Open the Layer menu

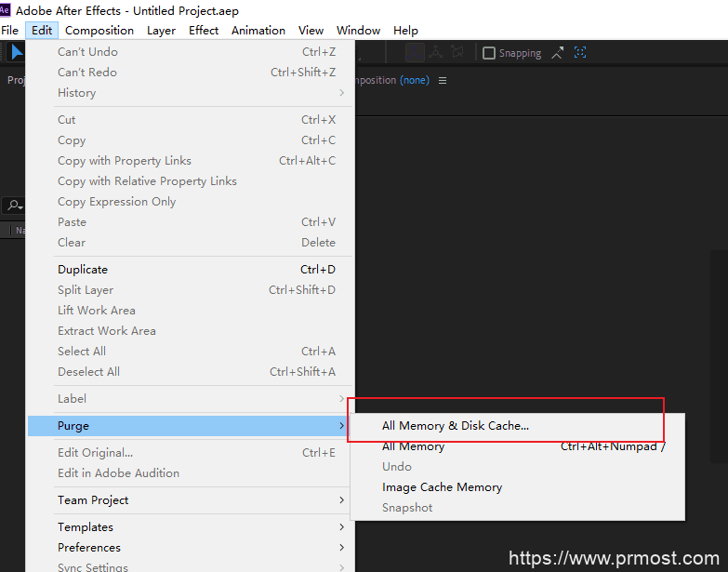click(x=161, y=30)
